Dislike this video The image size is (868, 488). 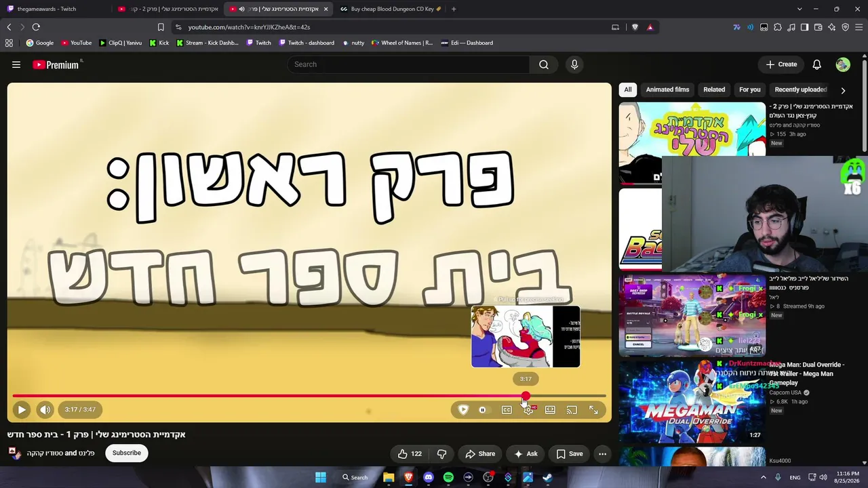pos(441,454)
